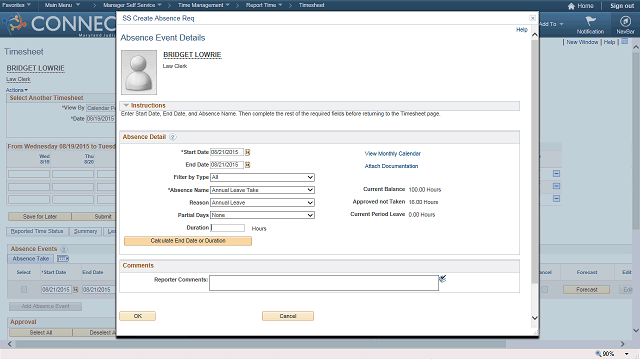
Task: Open the Favorites menu
Action: (x=16, y=5)
